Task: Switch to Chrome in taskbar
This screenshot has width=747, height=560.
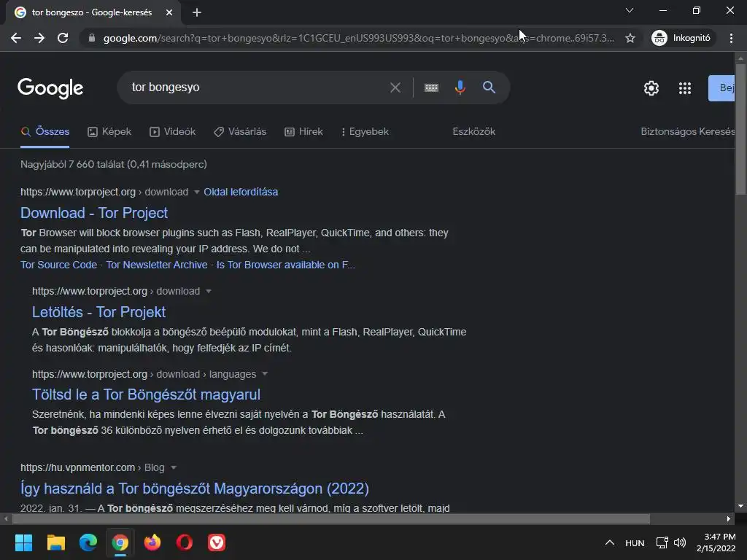Action: click(120, 542)
